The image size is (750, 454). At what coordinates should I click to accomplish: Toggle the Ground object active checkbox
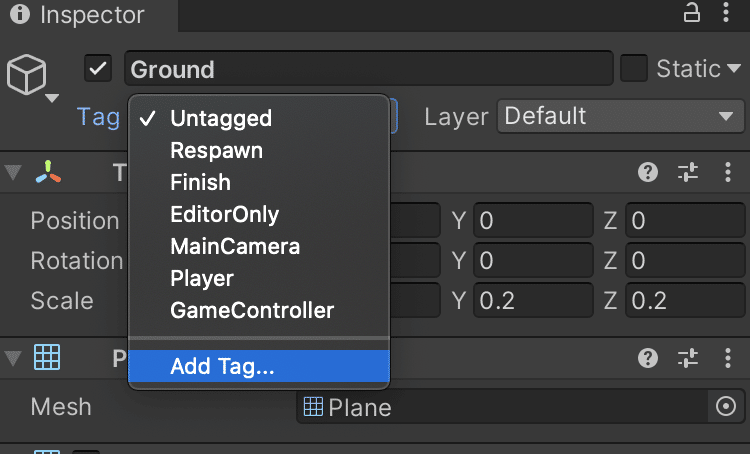[x=98, y=69]
